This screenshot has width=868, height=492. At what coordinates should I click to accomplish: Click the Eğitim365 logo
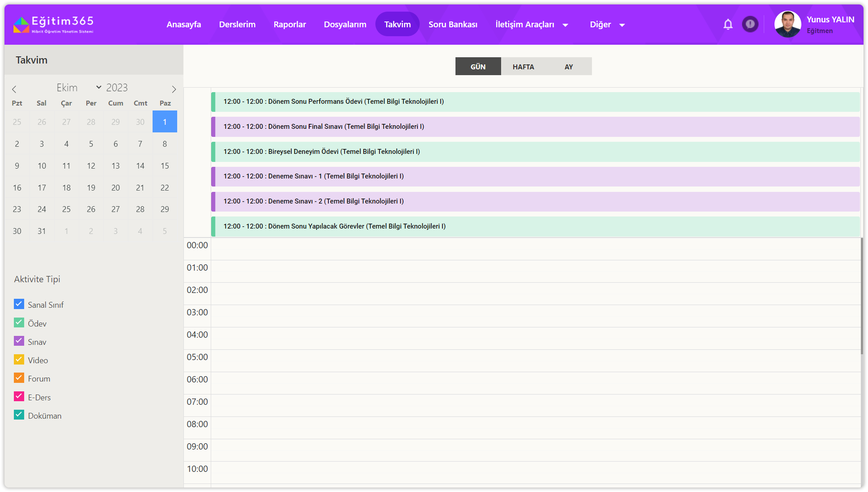click(53, 25)
